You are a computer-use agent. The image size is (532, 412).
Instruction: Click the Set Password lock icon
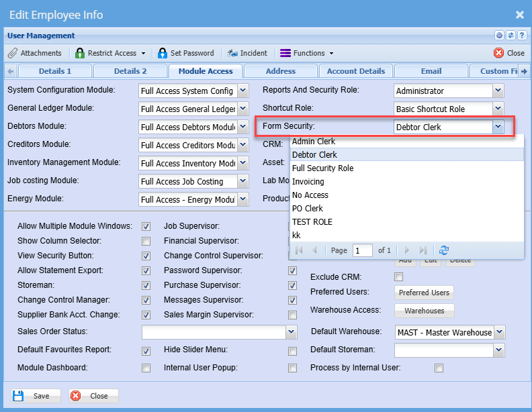pyautogui.click(x=163, y=53)
